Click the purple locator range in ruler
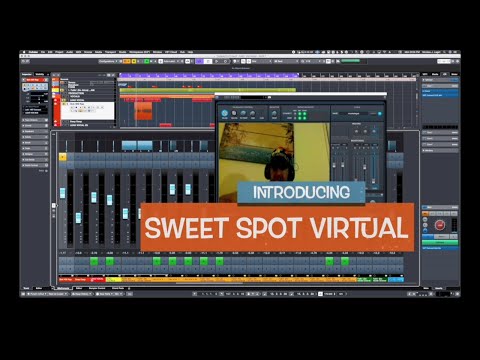This screenshot has width=480, height=360. coord(209,75)
